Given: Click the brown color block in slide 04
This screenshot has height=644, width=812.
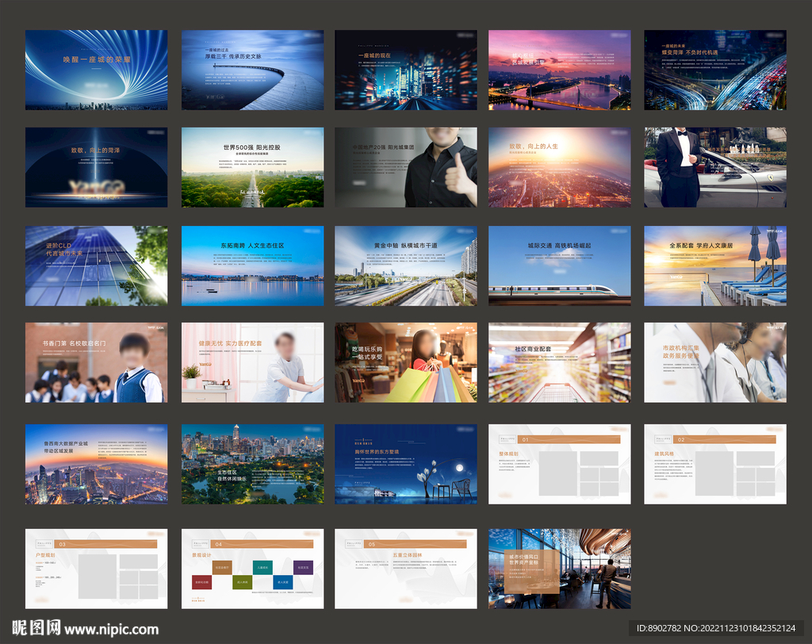Looking at the screenshot, I should click(222, 566).
